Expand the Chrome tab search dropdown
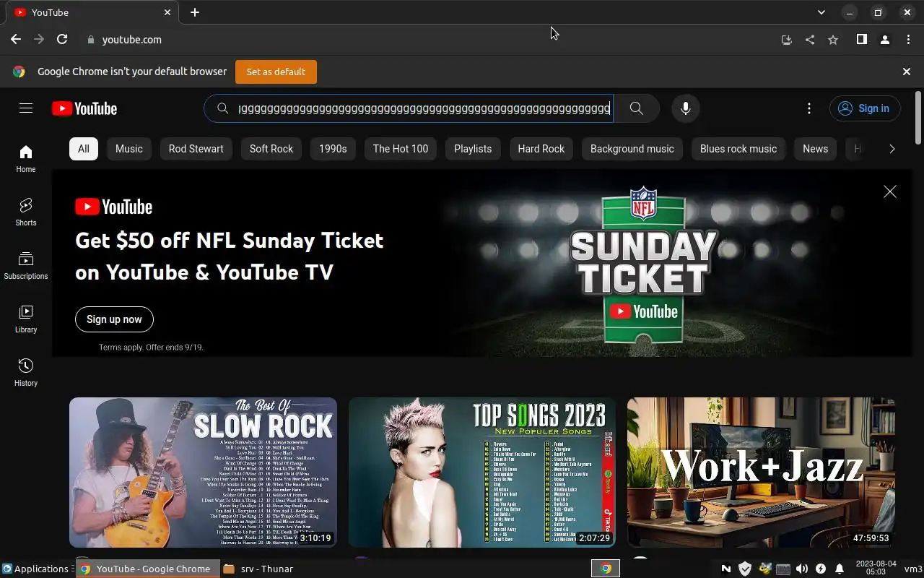 (821, 12)
